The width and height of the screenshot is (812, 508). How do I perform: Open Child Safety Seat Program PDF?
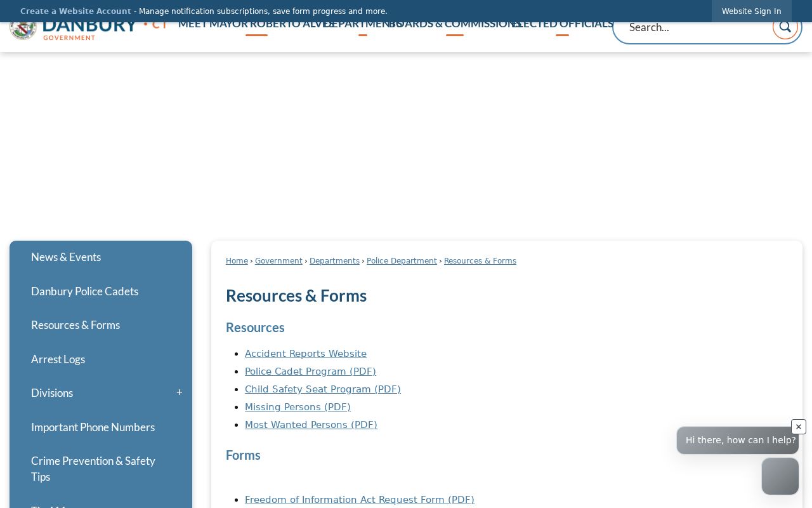pos(323,389)
